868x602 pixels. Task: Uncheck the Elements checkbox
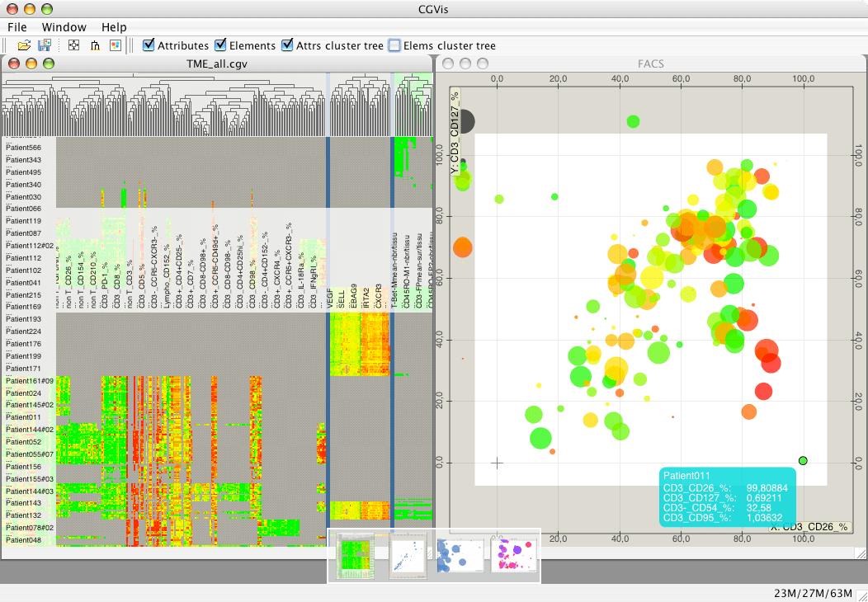point(220,45)
